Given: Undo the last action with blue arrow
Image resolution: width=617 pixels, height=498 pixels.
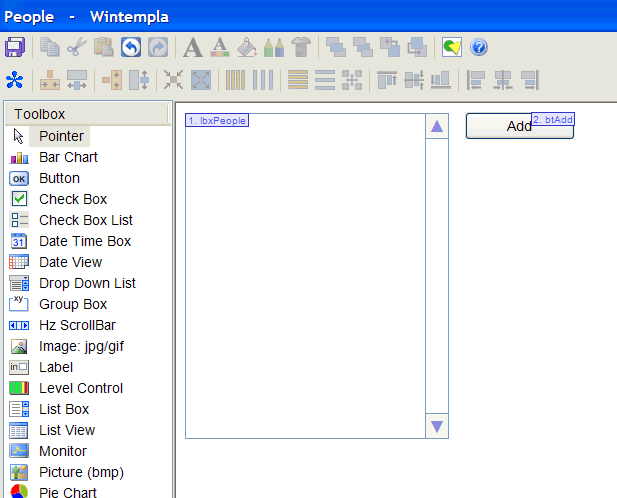Looking at the screenshot, I should 131,47.
